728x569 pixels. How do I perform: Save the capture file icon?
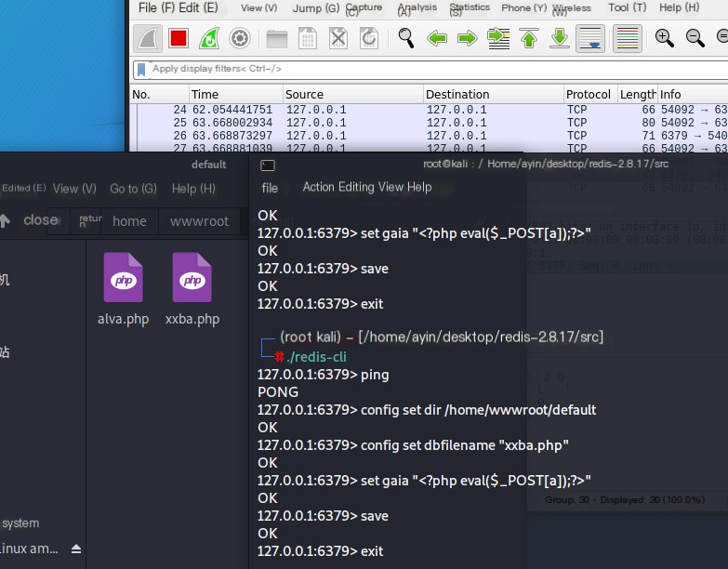click(x=308, y=38)
